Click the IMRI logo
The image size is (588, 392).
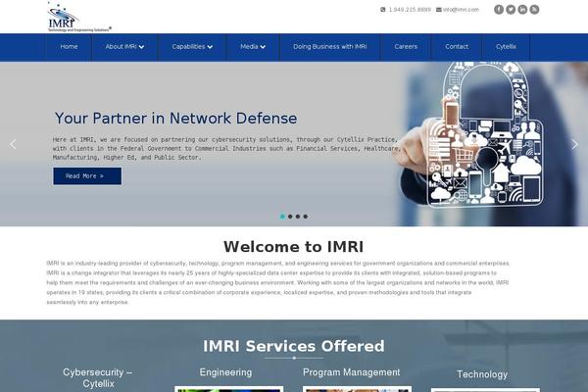[x=79, y=17]
